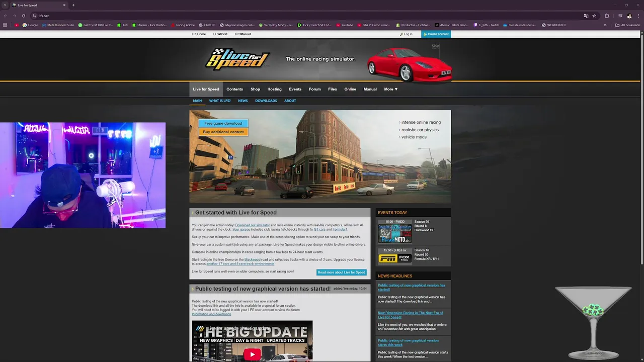This screenshot has height=362, width=644.
Task: Click the Live for Speed browser tab
Action: pyautogui.click(x=39, y=5)
